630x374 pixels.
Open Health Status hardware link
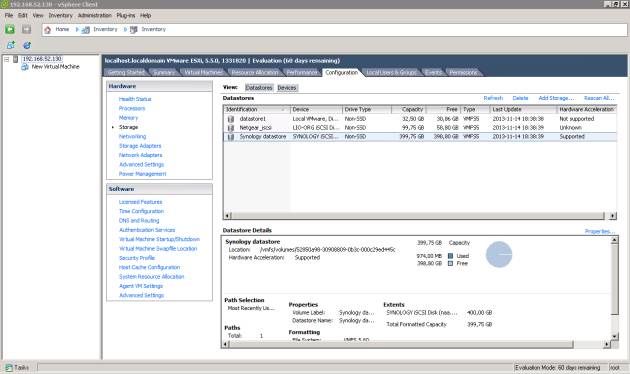click(135, 99)
